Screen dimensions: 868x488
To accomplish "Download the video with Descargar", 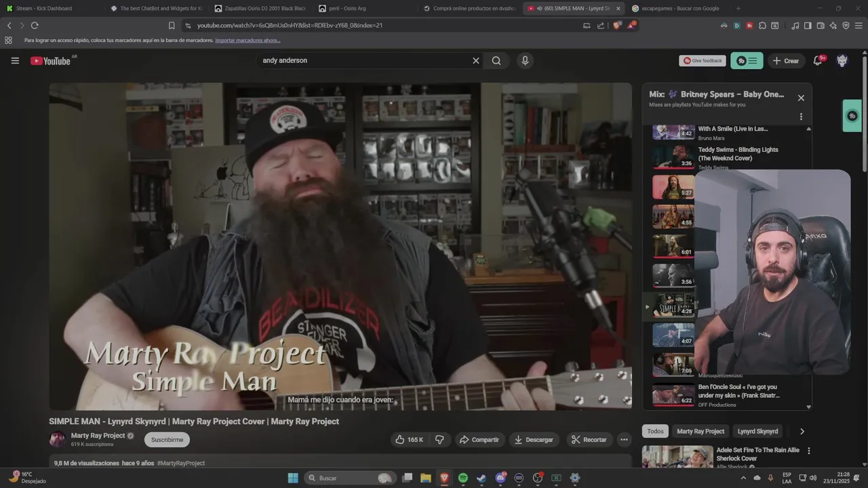I will [x=534, y=440].
